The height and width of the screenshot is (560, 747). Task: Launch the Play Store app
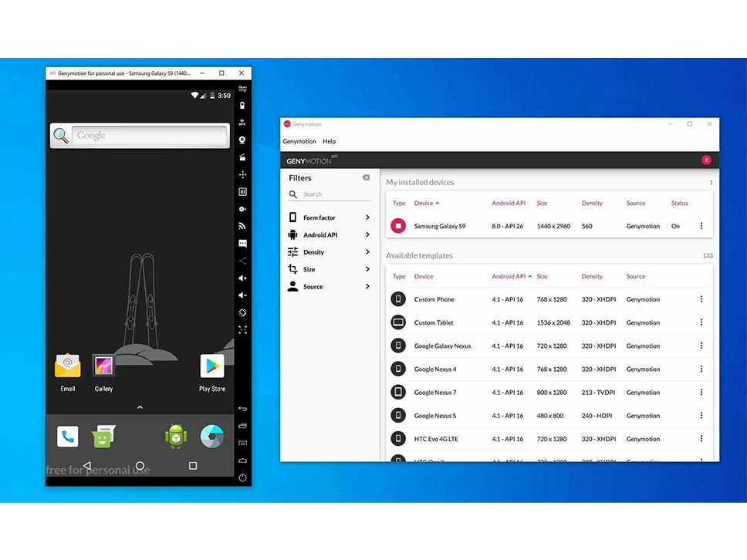pos(212,373)
